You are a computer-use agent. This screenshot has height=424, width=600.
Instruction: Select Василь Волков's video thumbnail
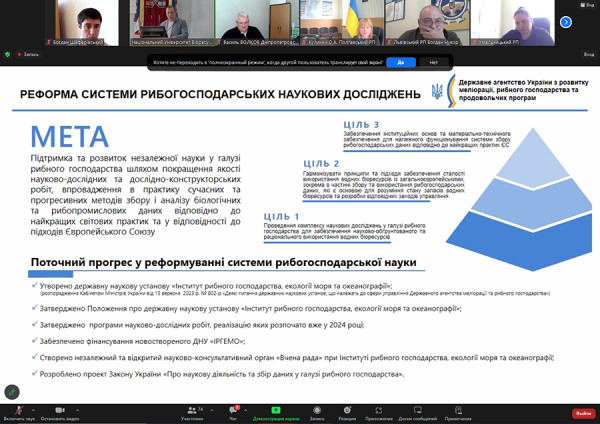tap(257, 23)
